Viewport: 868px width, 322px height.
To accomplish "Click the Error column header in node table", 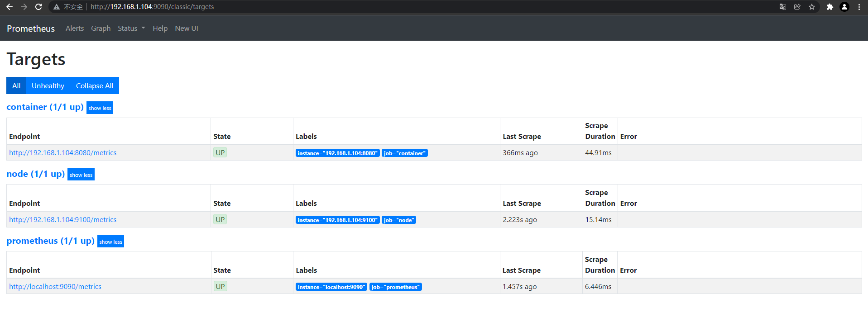I will (628, 204).
